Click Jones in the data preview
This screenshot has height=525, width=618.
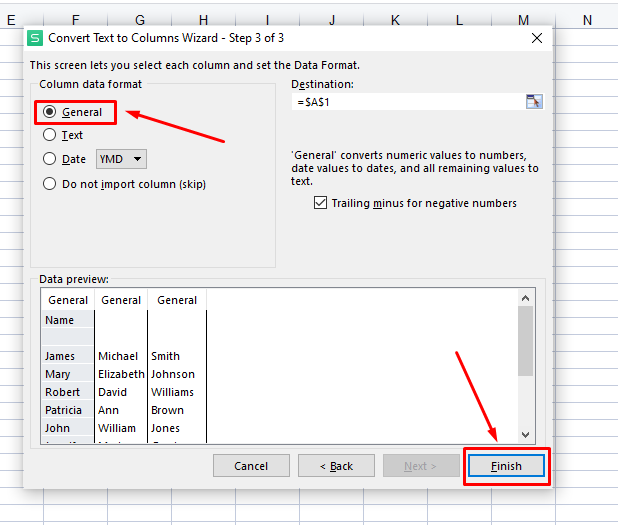click(166, 428)
